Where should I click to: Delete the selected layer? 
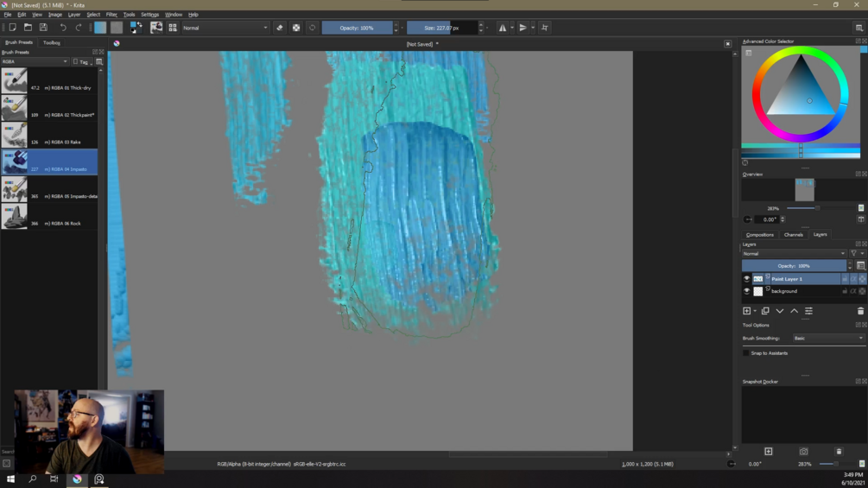coord(860,311)
